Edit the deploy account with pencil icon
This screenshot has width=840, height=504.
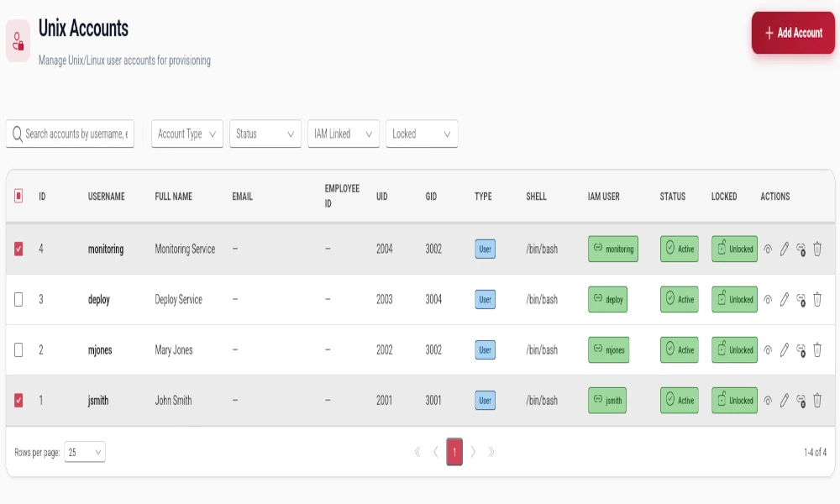785,299
